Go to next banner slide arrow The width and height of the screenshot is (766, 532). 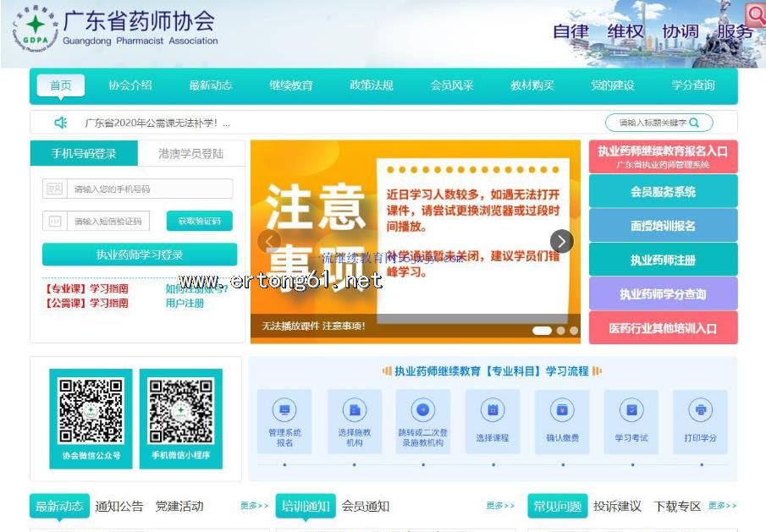(x=561, y=242)
